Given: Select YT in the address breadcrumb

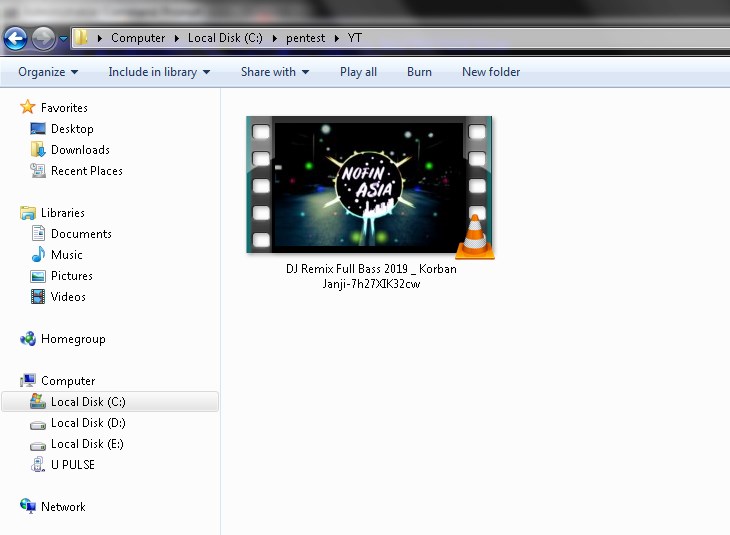Looking at the screenshot, I should [x=355, y=38].
